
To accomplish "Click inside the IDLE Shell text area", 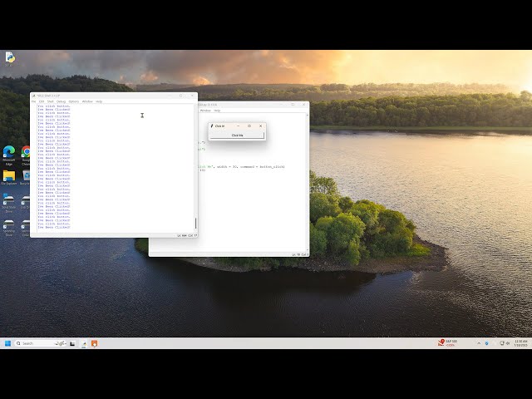I will pos(116,168).
